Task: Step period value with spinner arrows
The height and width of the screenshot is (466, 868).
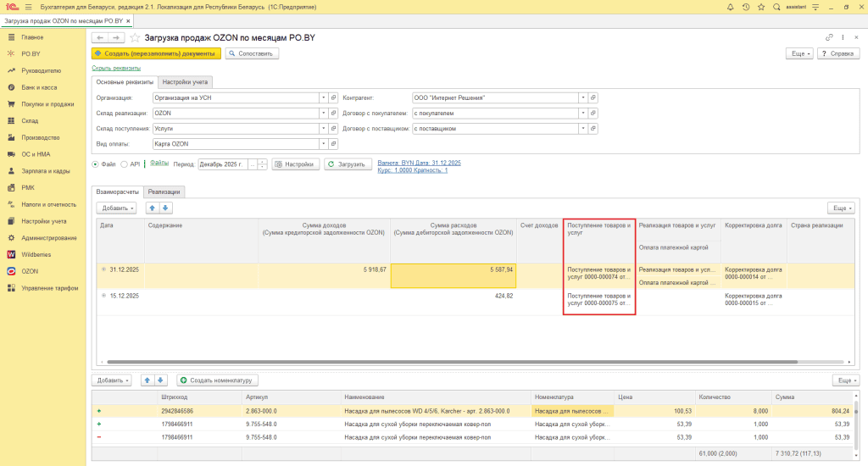Action: (263, 164)
